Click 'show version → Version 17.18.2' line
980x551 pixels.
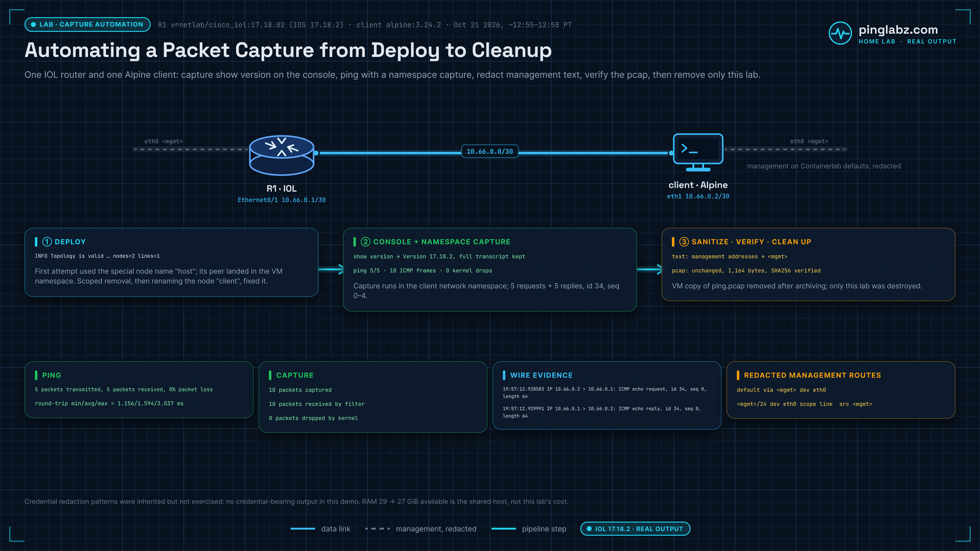(x=439, y=257)
